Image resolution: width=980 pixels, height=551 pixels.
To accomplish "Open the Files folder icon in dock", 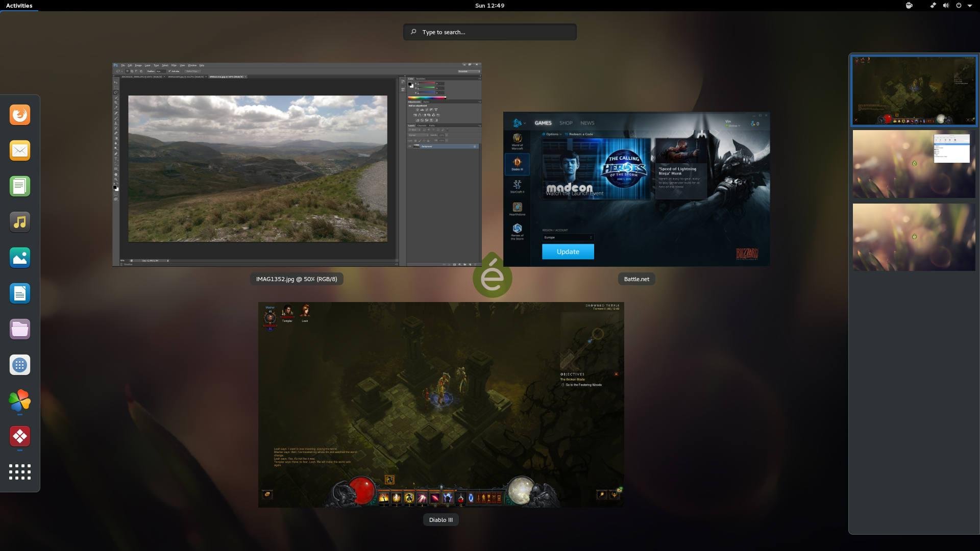I will point(20,329).
